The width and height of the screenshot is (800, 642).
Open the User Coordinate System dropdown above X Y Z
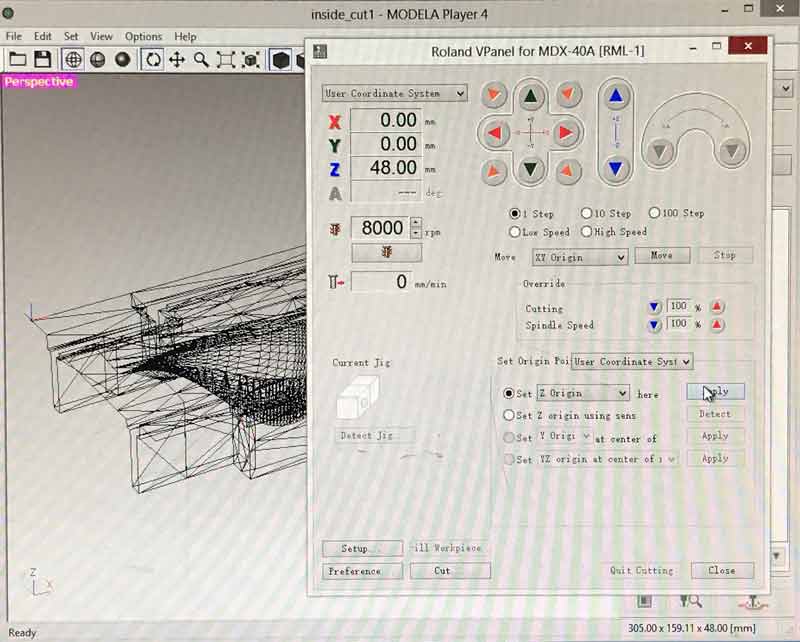[394, 93]
